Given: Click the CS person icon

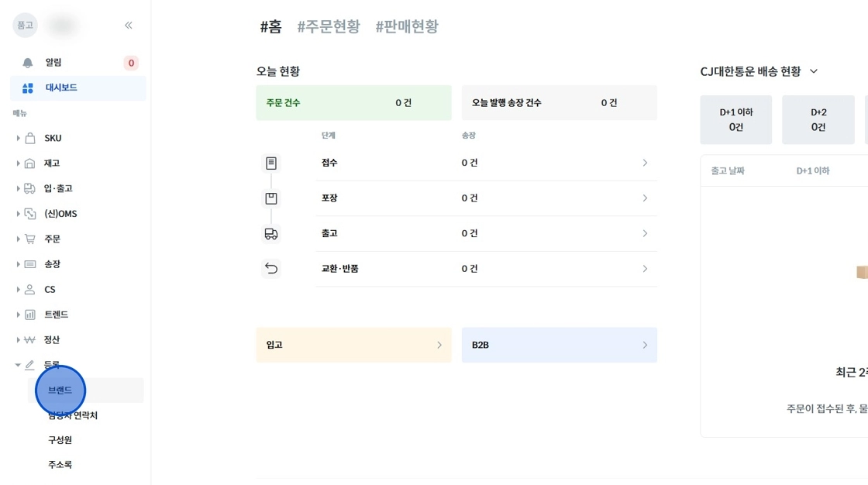Looking at the screenshot, I should pos(30,289).
